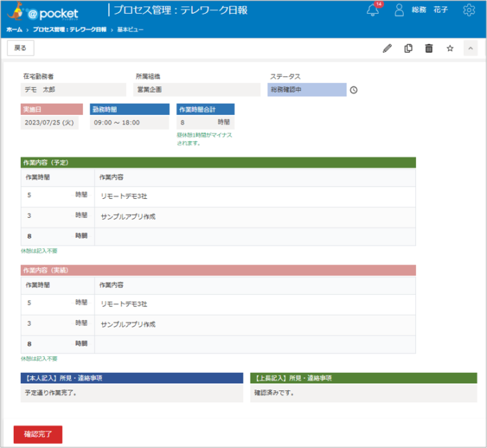Open the settings gear icon

tap(468, 10)
